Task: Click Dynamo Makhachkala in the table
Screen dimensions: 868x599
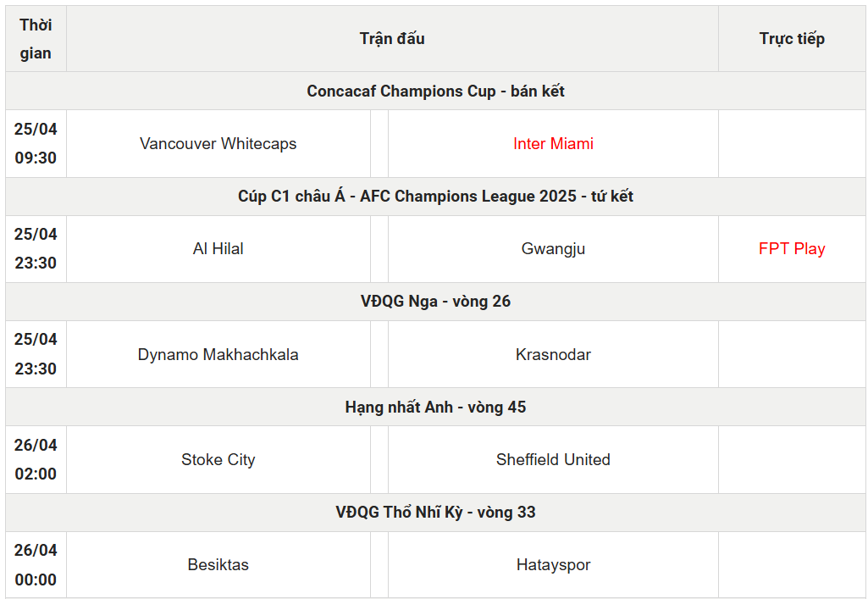Action: tap(218, 355)
